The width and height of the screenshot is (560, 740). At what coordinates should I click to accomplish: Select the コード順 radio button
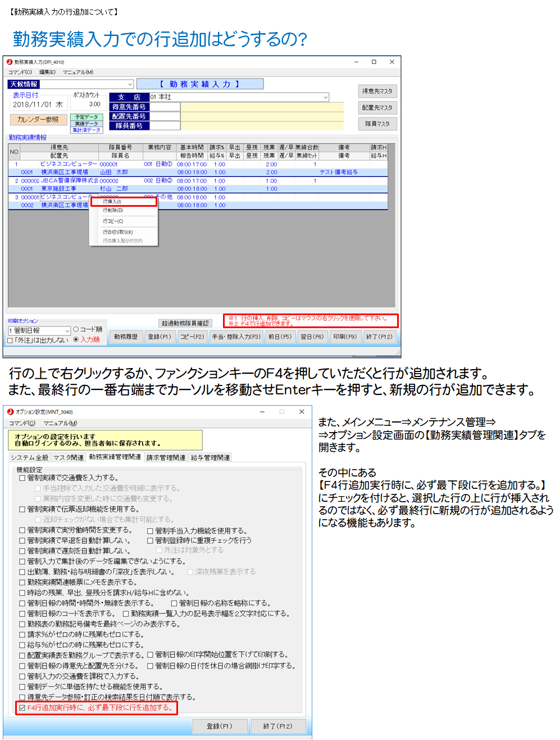76,329
